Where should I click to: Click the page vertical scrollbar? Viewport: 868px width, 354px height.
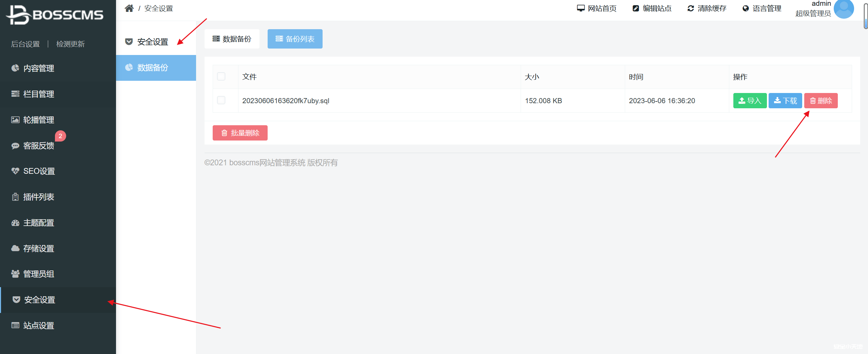click(x=866, y=16)
